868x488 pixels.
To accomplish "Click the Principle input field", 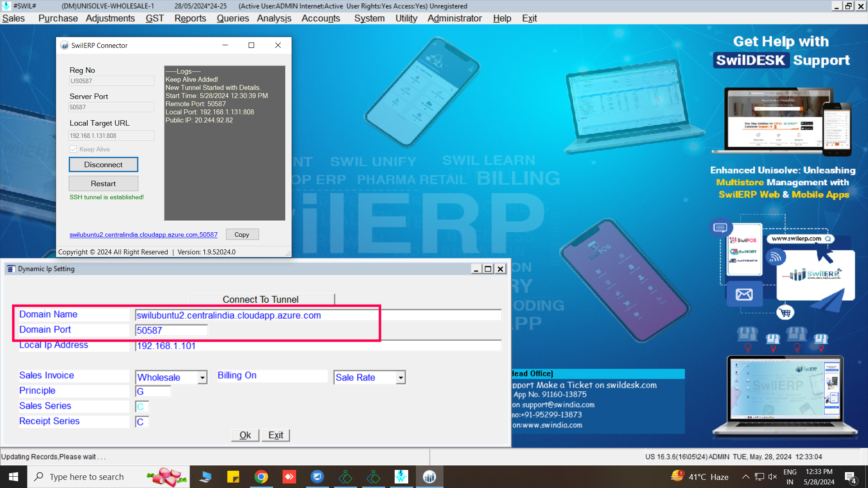I will click(153, 391).
